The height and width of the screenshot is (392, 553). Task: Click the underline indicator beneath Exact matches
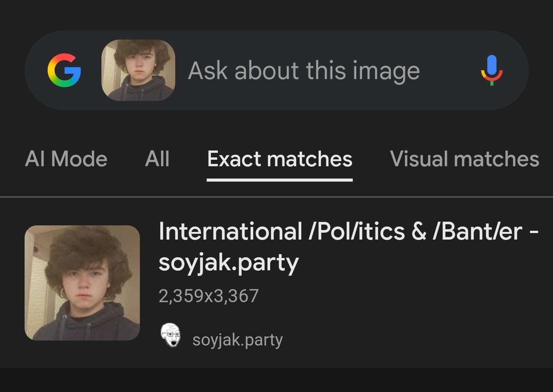pyautogui.click(x=279, y=180)
